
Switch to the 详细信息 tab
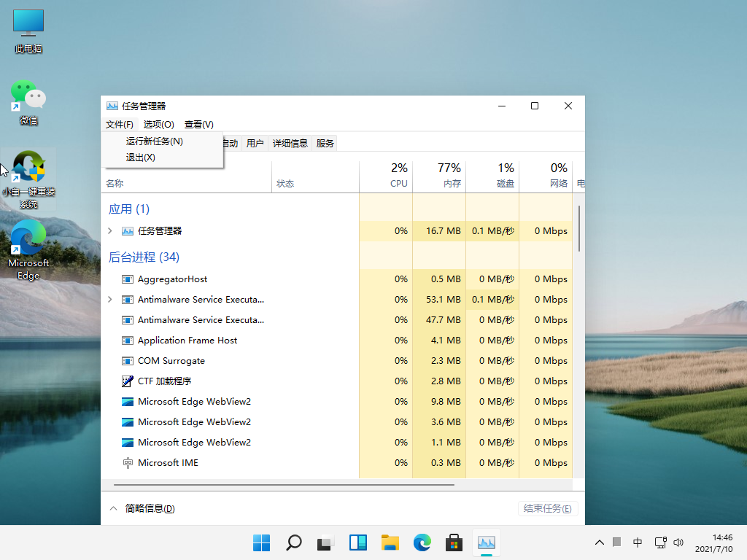click(x=290, y=144)
